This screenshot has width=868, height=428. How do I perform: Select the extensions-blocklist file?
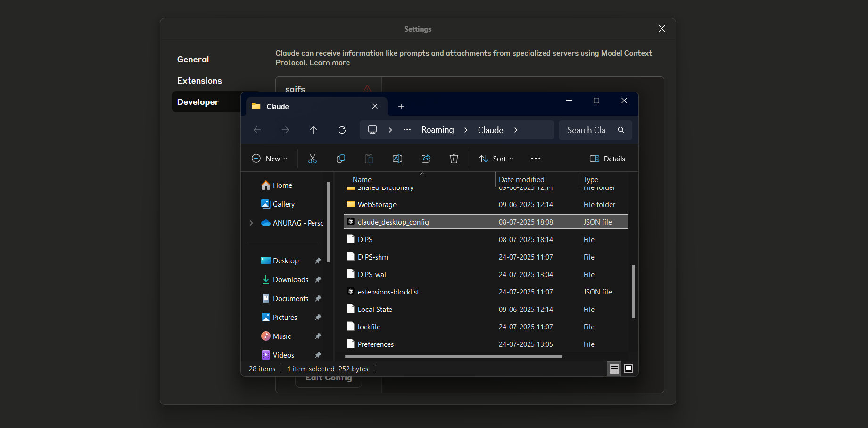click(x=486, y=292)
